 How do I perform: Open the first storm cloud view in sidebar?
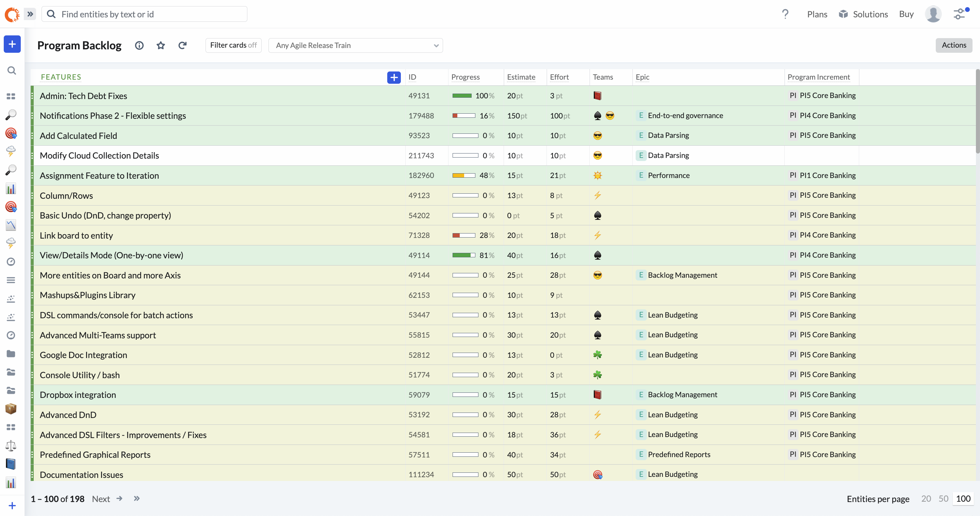click(11, 151)
